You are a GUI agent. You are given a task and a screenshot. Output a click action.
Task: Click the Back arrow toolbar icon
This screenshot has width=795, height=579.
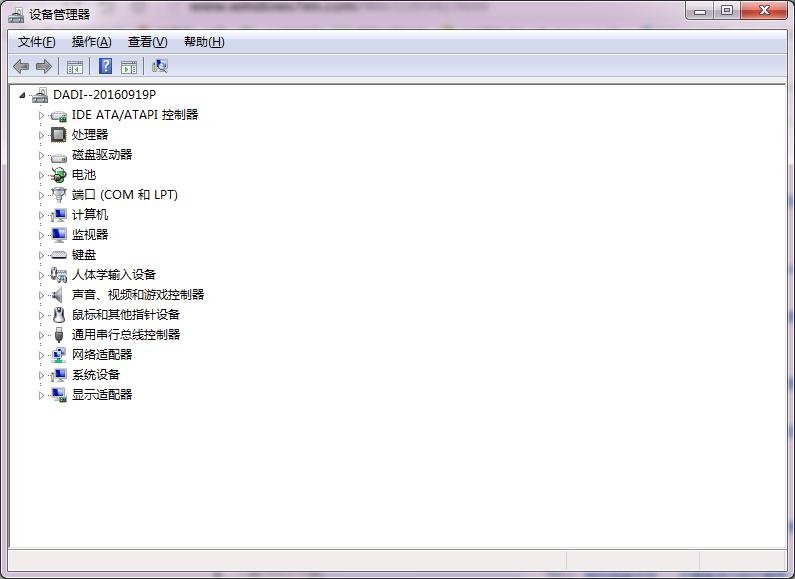click(x=21, y=66)
